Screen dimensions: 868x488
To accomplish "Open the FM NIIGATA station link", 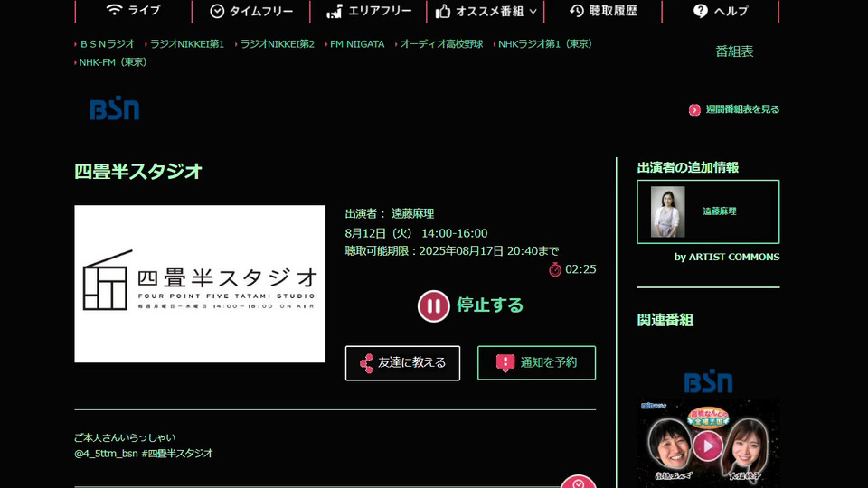I will coord(357,44).
